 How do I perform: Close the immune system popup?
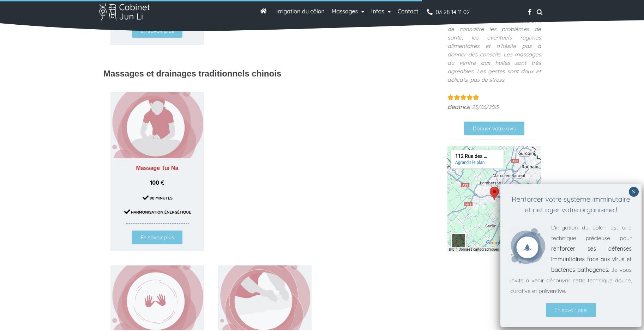633,192
